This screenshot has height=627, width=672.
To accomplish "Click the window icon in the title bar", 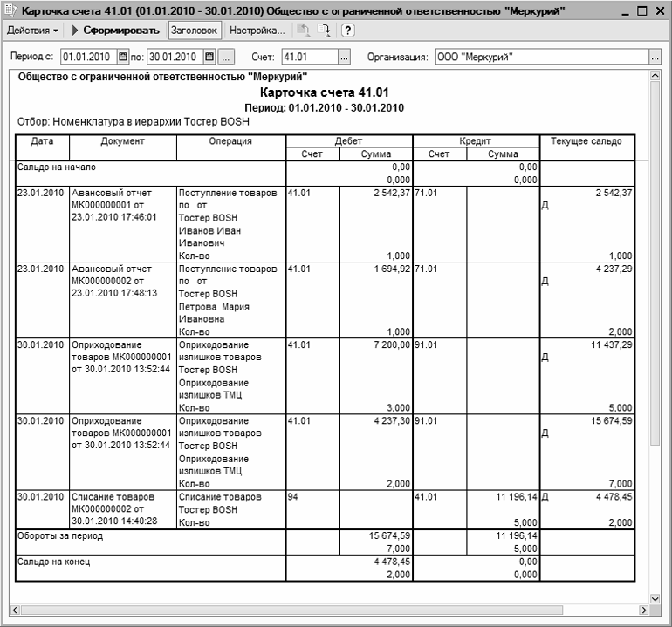I will coord(10,10).
